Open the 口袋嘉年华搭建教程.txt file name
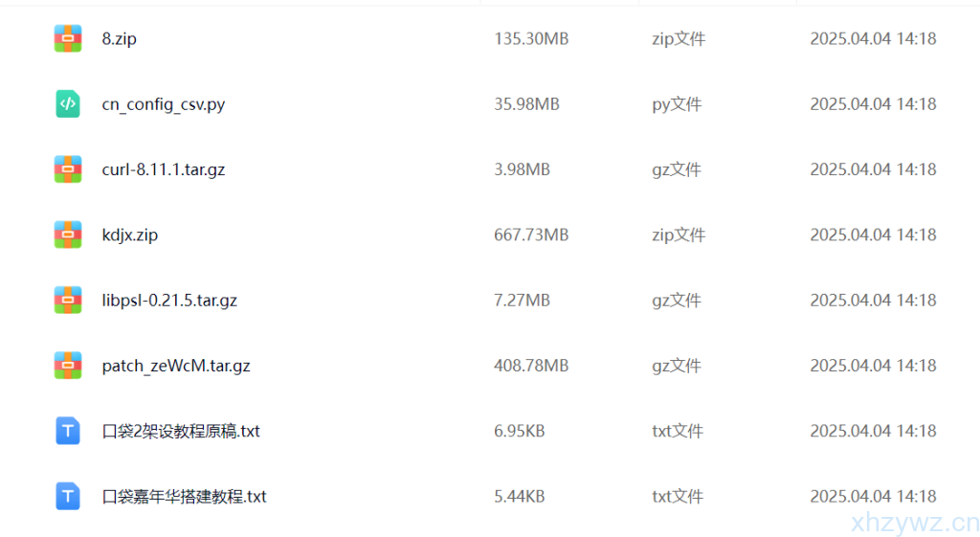980x537 pixels. (x=185, y=496)
